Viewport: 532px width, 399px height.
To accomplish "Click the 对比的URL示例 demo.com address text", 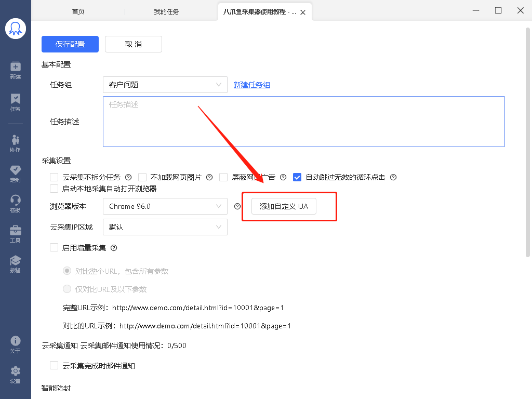I will pos(205,326).
